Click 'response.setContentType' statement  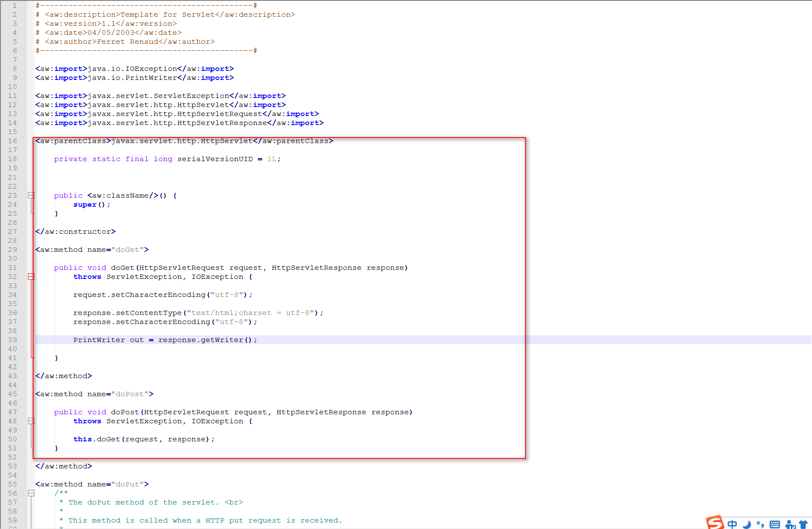click(x=198, y=313)
